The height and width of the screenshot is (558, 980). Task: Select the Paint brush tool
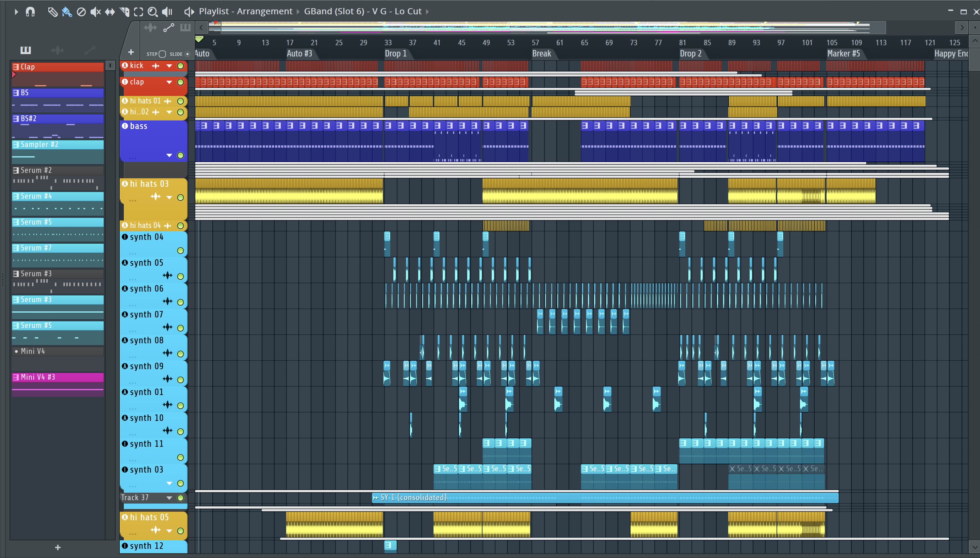click(x=67, y=12)
